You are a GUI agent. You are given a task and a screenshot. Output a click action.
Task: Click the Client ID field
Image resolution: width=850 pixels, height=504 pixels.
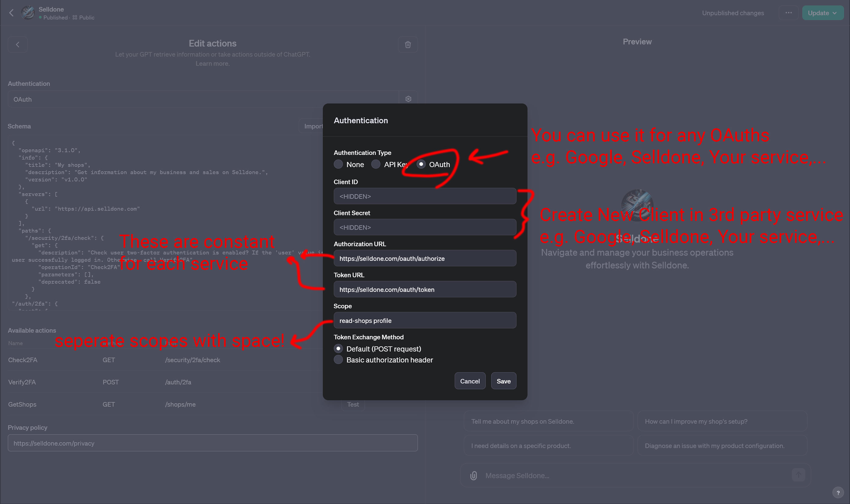[x=425, y=196]
